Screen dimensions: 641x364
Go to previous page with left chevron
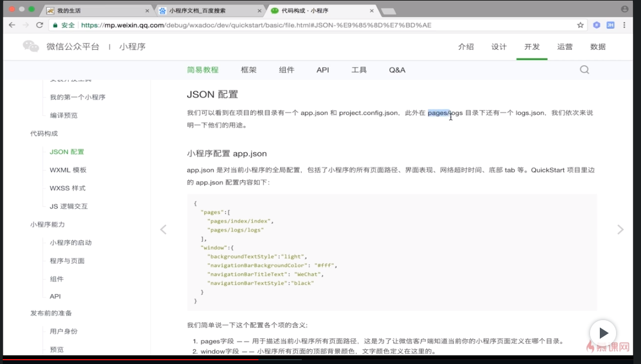pyautogui.click(x=163, y=230)
